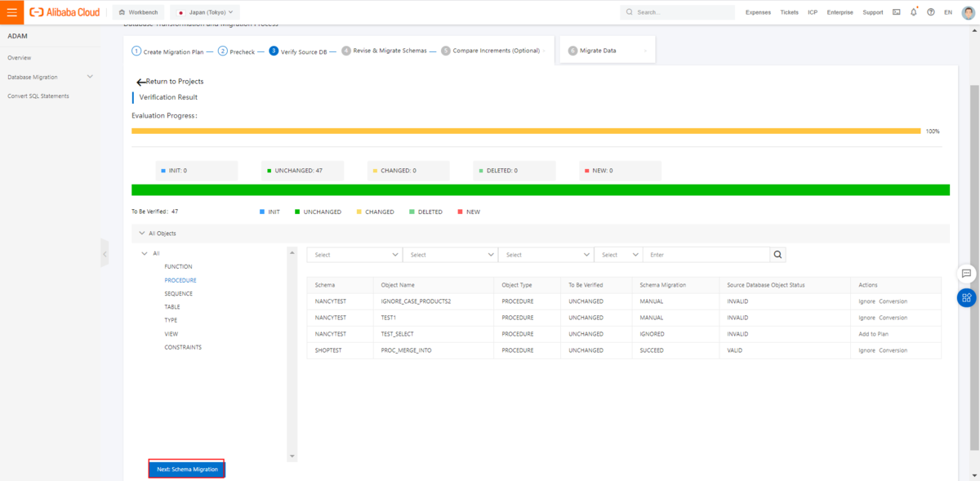
Task: Open Convert SQL Statements page
Action: click(38, 96)
